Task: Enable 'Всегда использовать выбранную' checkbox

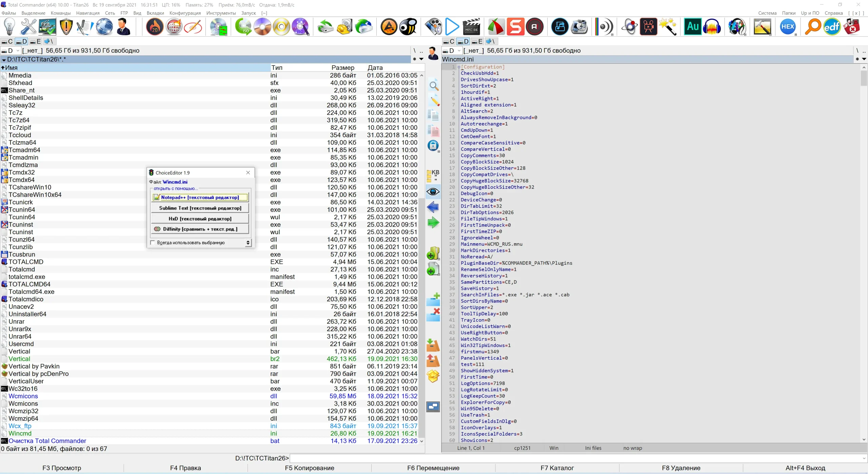Action: (153, 243)
